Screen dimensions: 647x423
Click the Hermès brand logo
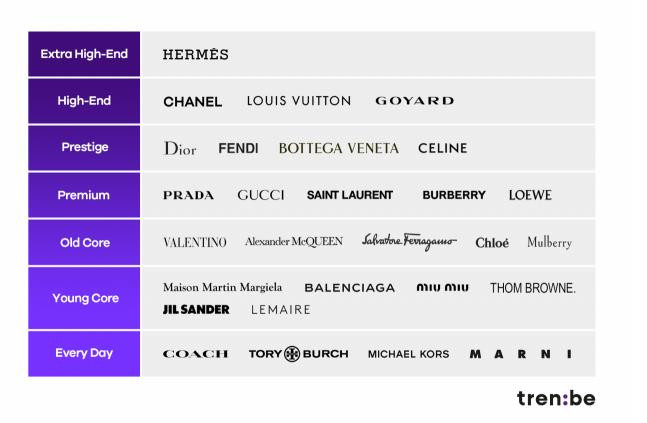click(x=196, y=55)
